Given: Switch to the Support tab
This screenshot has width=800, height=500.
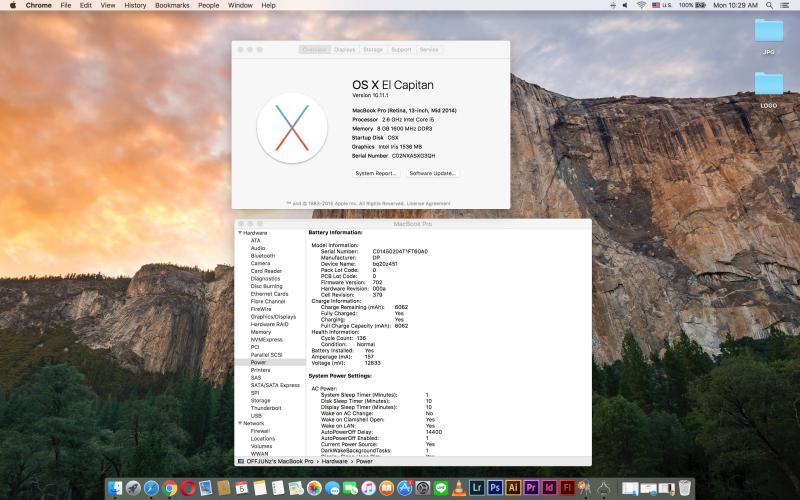Looking at the screenshot, I should click(401, 49).
